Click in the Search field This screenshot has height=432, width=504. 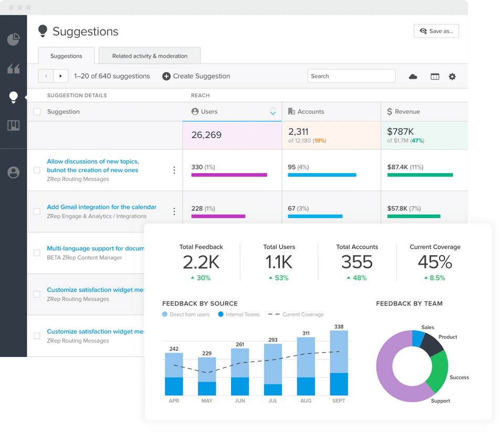351,76
